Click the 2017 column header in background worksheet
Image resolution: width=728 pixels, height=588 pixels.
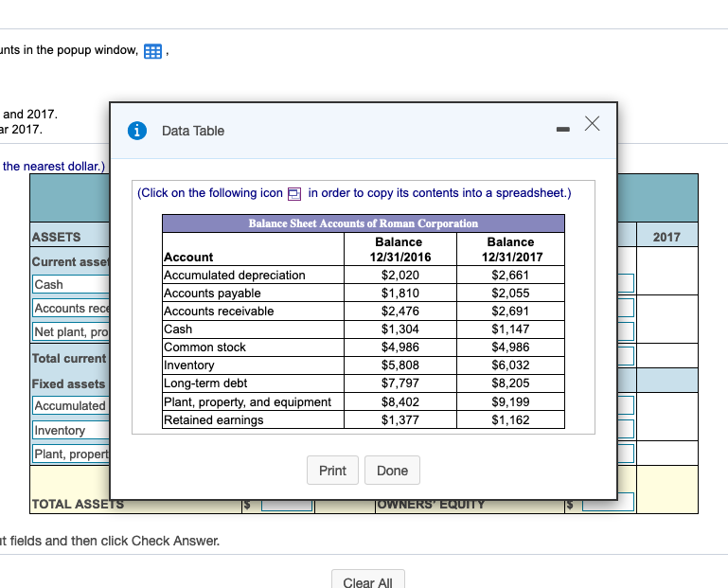pos(666,237)
